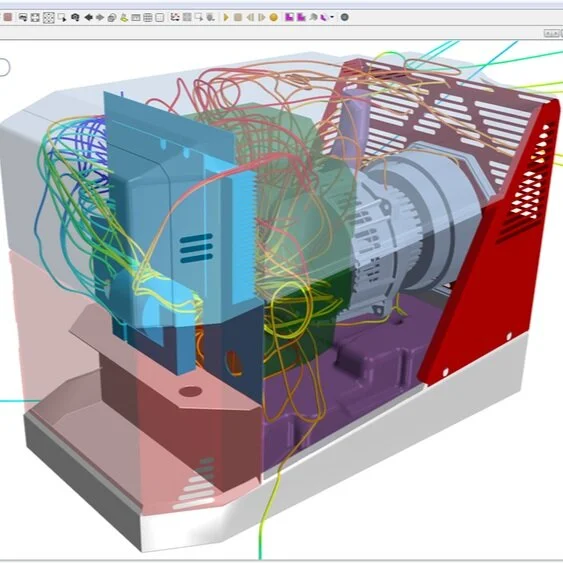This screenshot has height=563, width=563.
Task: Click the light split-pane layout icon
Action: [160, 17]
